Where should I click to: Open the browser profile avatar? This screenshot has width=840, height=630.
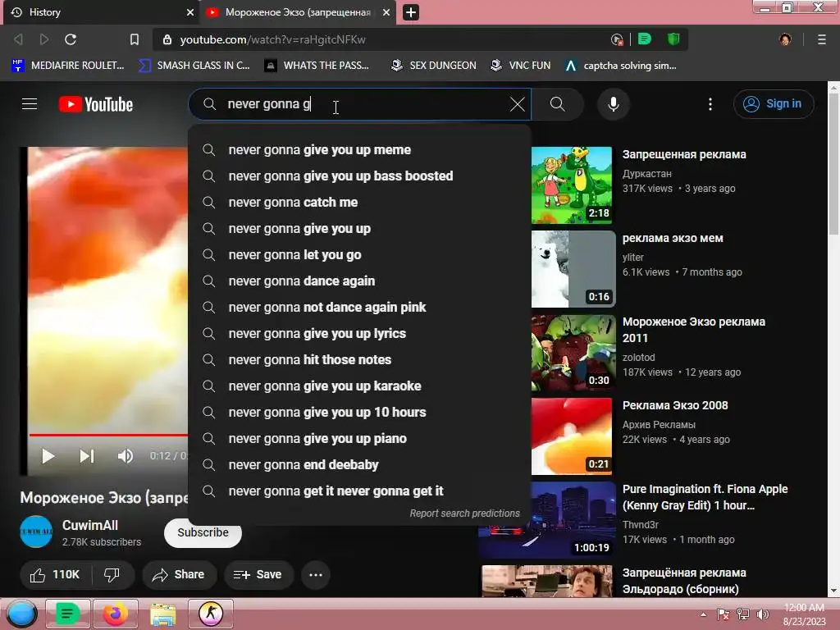pyautogui.click(x=785, y=39)
